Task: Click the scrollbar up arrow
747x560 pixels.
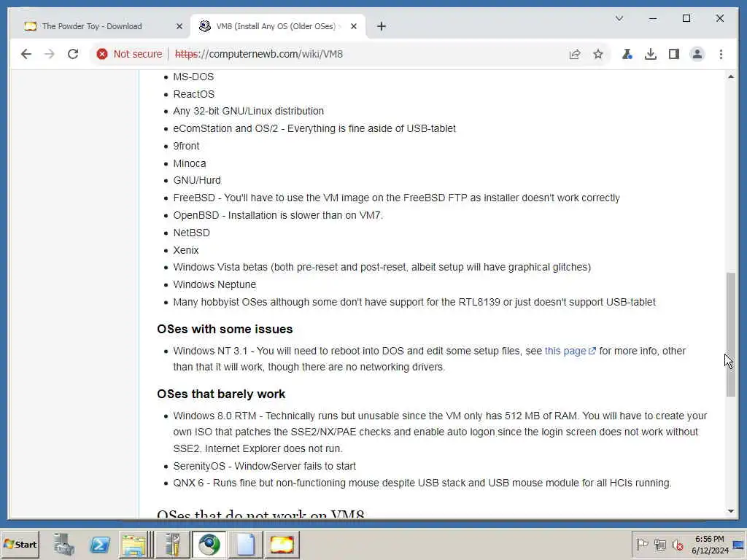Action: [x=731, y=77]
